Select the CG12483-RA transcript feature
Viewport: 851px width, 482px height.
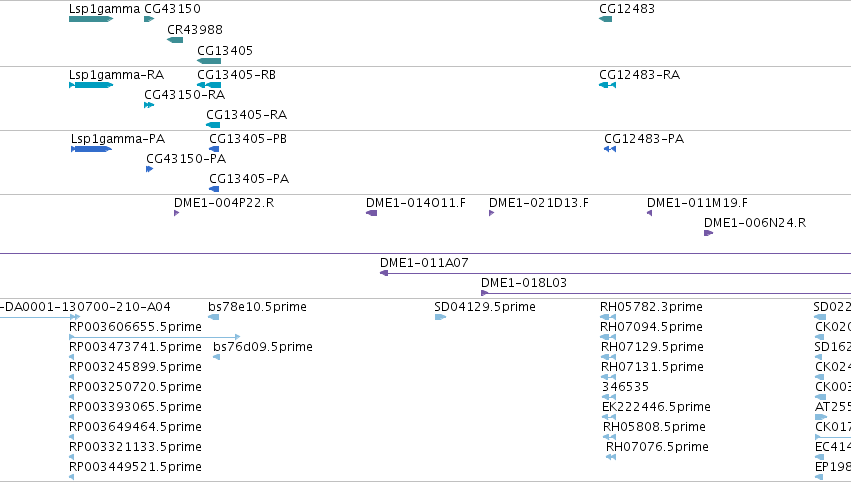607,85
